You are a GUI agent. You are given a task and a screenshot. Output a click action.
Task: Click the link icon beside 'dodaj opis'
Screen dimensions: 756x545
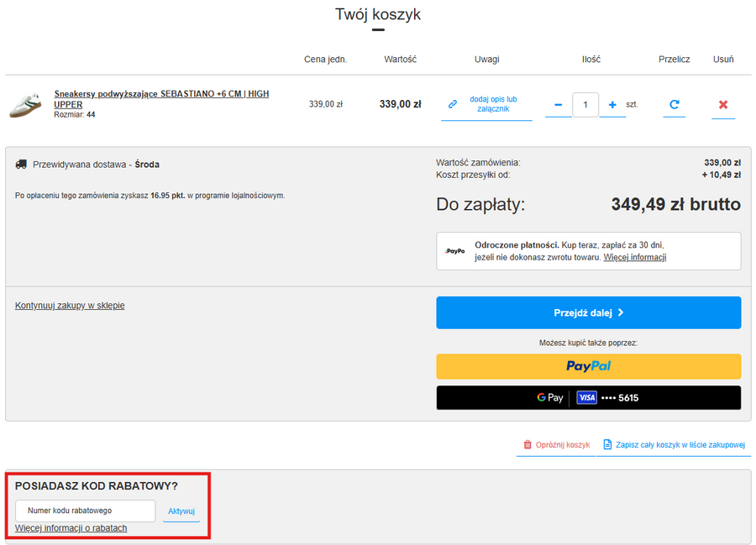coord(453,104)
